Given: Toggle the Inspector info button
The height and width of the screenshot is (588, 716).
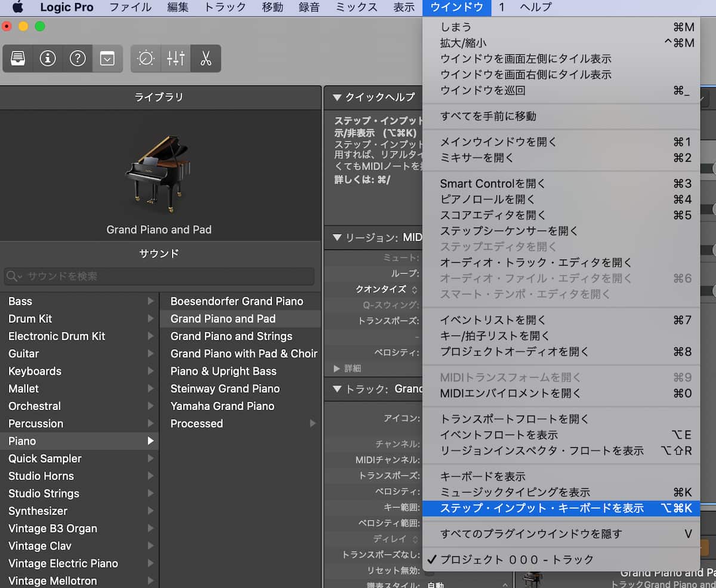Looking at the screenshot, I should point(48,59).
